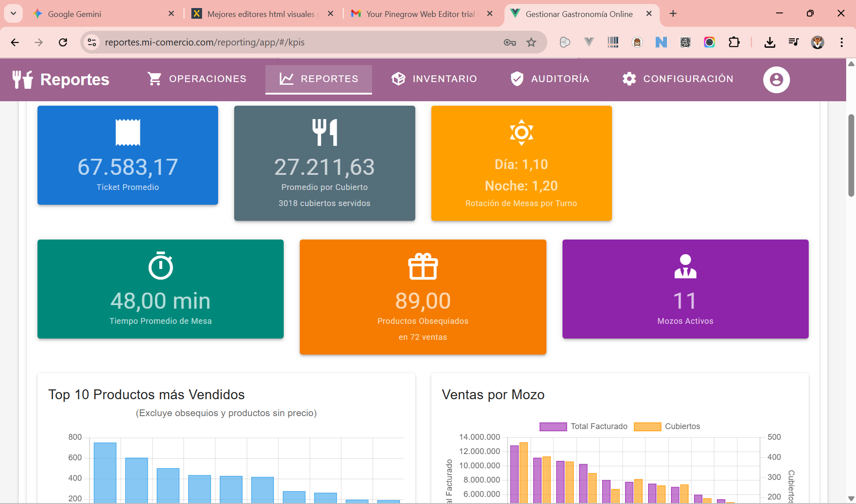
Task: Toggle the bookmark star in the address bar
Action: point(531,42)
